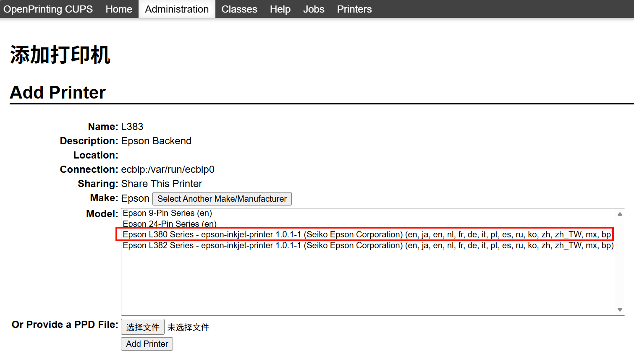Click the ecblp:/var/run/ecblp0 connection text

[168, 169]
